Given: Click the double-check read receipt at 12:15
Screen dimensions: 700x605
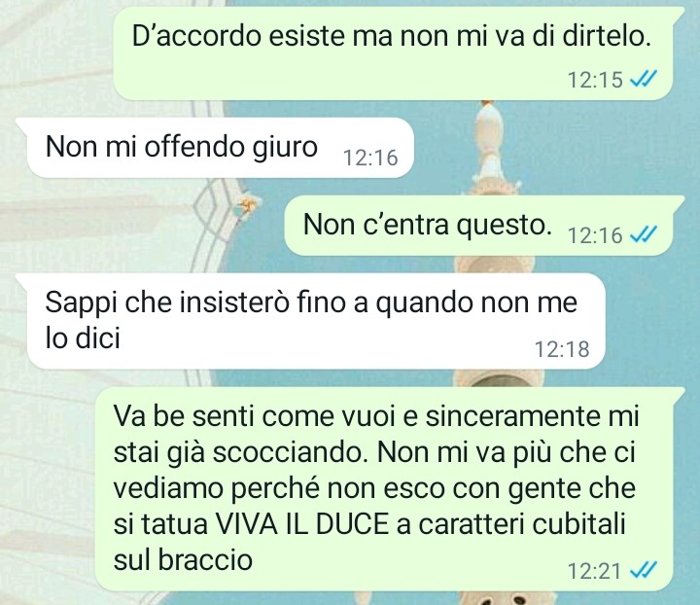Looking at the screenshot, I should pyautogui.click(x=644, y=80).
